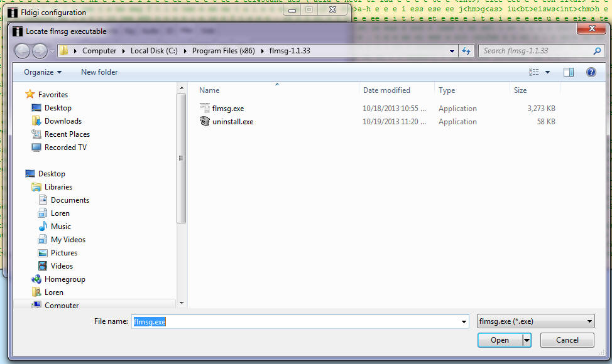612x364 pixels.
Task: Open the file type filter dropdown
Action: (536, 321)
